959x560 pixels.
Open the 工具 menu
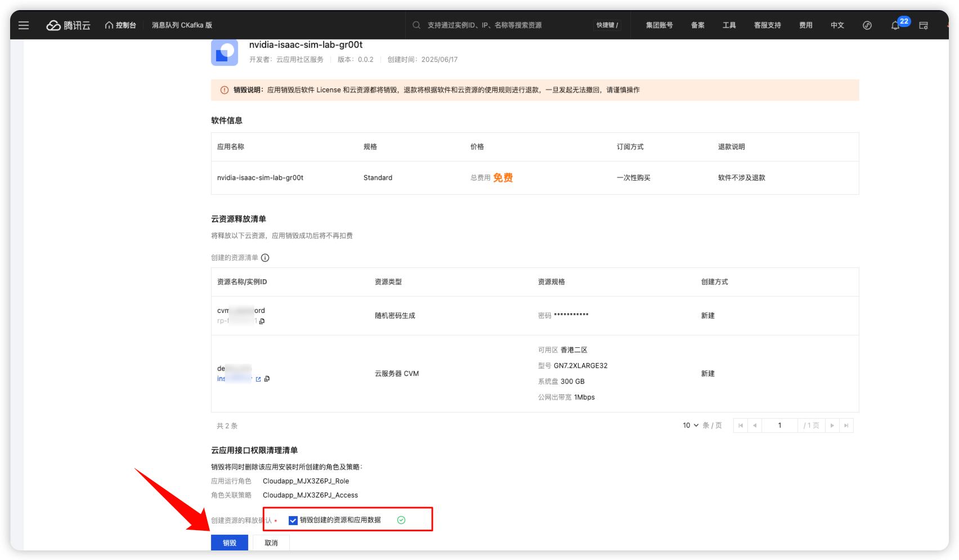(x=729, y=25)
